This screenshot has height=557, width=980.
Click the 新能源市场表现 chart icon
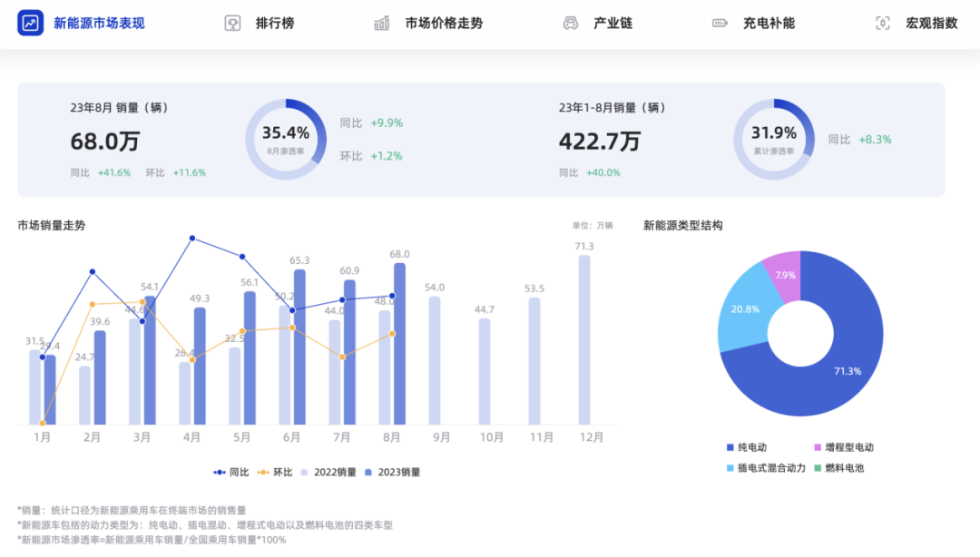[30, 23]
